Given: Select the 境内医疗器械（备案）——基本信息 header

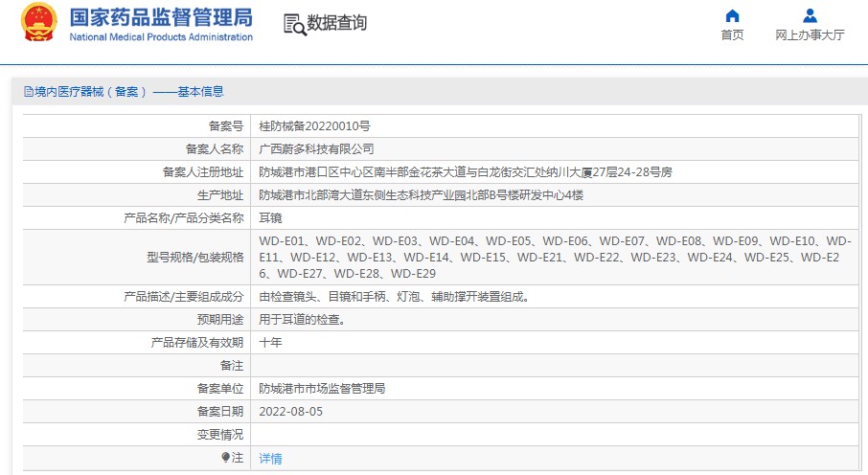Looking at the screenshot, I should click(x=129, y=91).
